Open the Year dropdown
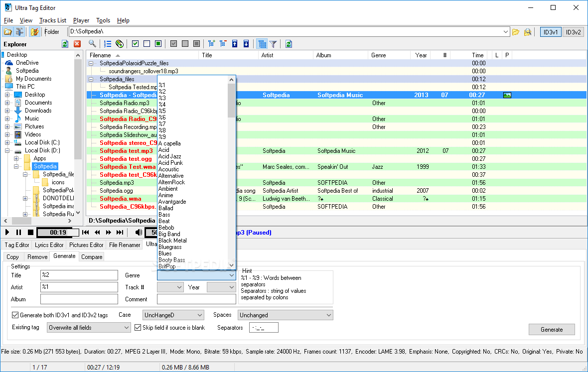Viewport: 588px width, 372px height. pos(221,287)
